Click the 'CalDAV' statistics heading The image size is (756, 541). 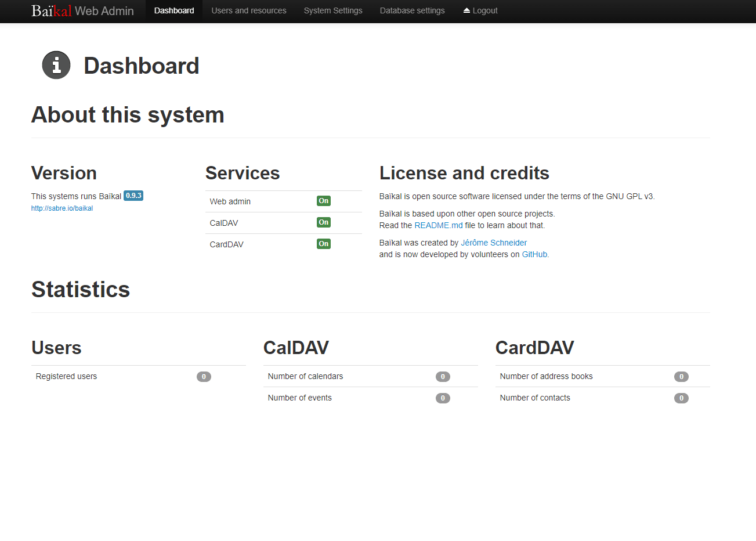296,348
